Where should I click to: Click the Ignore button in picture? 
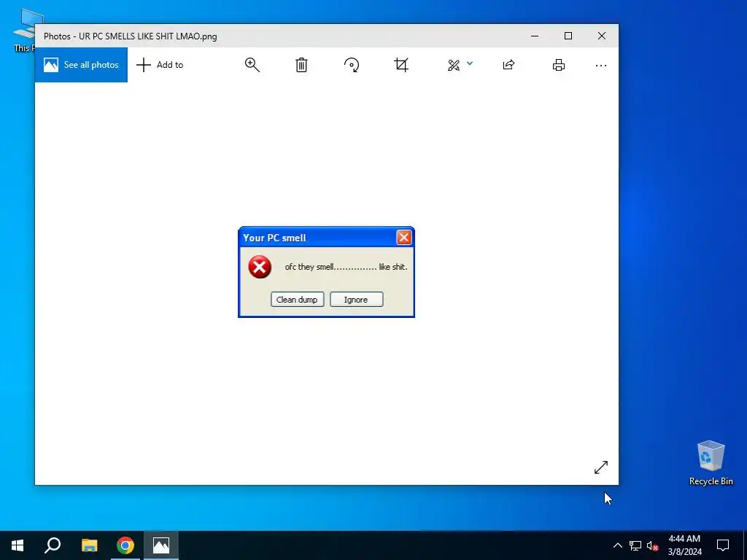click(356, 300)
